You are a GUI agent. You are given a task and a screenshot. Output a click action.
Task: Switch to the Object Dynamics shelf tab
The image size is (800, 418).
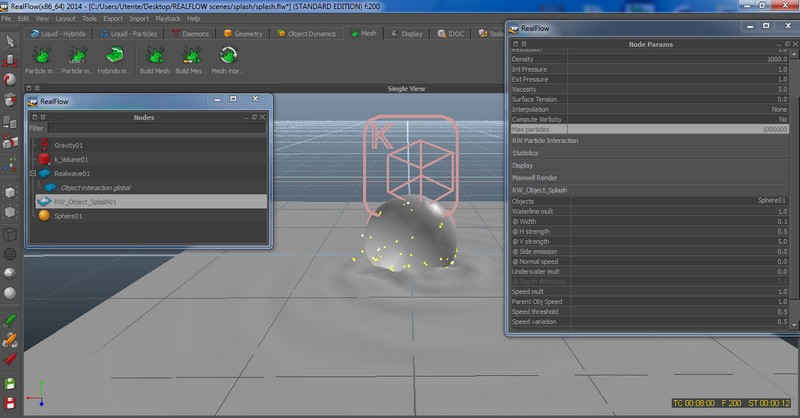[306, 34]
